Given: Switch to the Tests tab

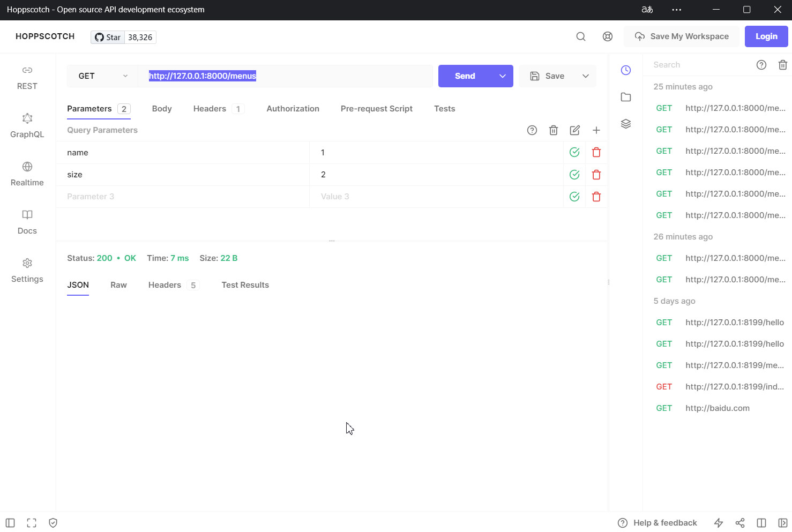Looking at the screenshot, I should tap(445, 109).
